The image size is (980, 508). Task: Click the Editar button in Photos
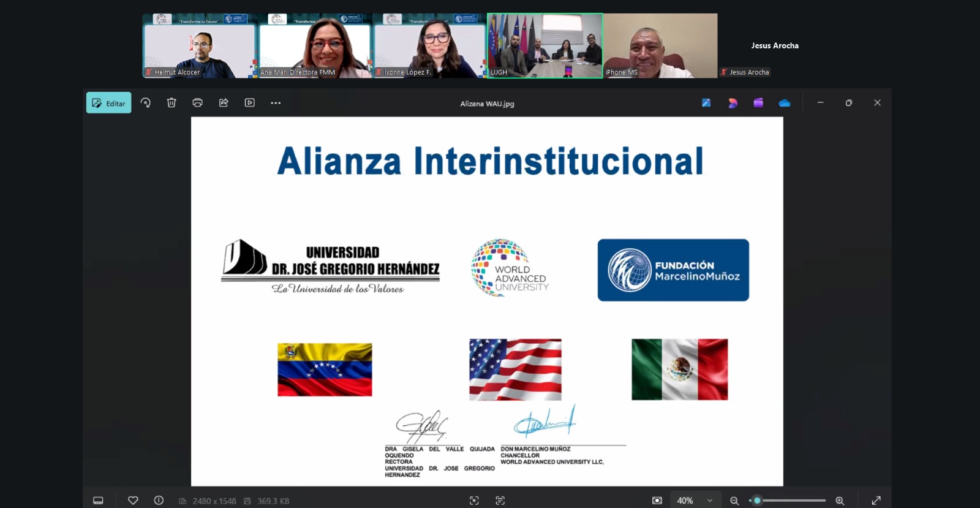pyautogui.click(x=109, y=103)
